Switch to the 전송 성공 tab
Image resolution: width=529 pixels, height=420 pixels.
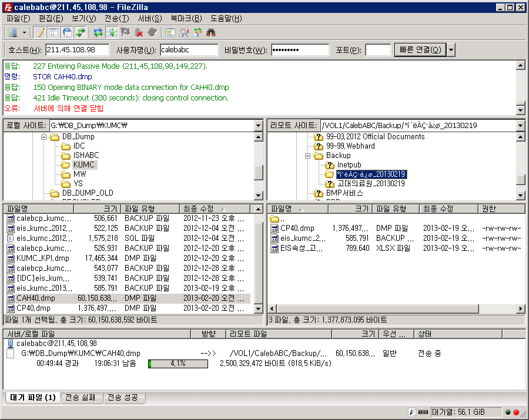(123, 398)
